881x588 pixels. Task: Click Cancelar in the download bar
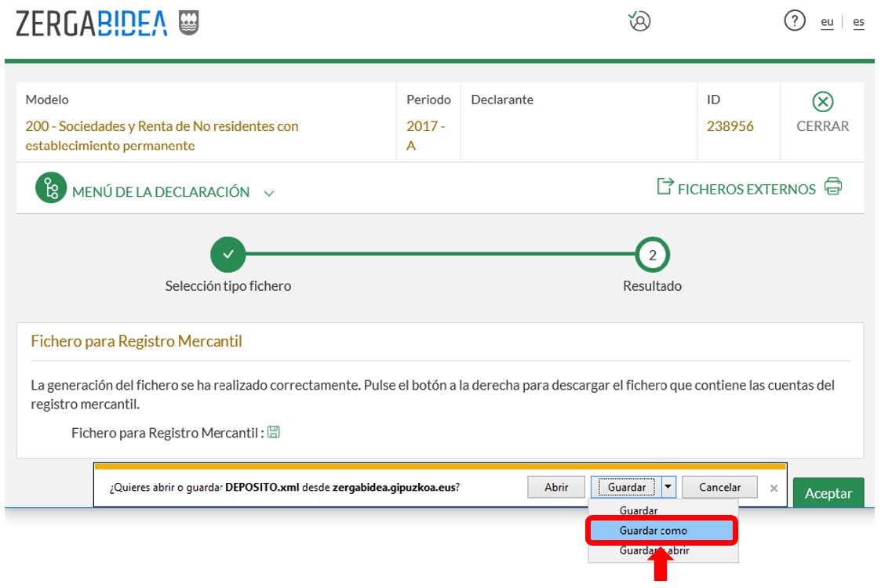pyautogui.click(x=719, y=487)
